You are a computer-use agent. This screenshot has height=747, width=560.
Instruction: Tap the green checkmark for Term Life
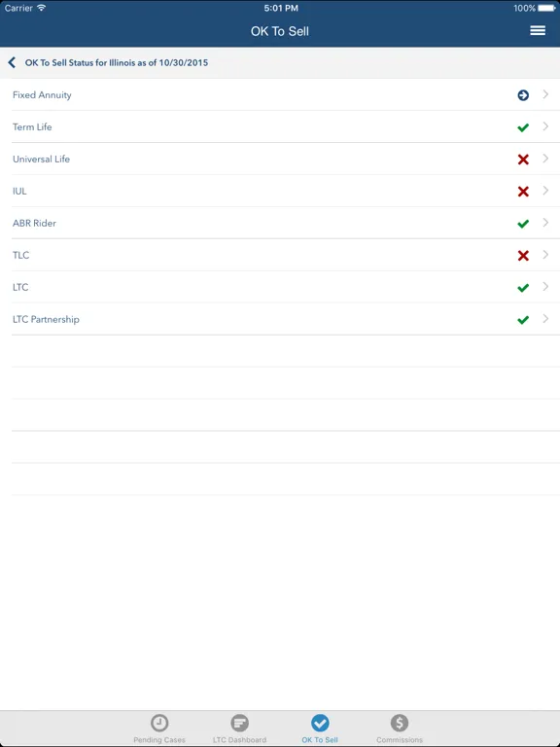[523, 127]
